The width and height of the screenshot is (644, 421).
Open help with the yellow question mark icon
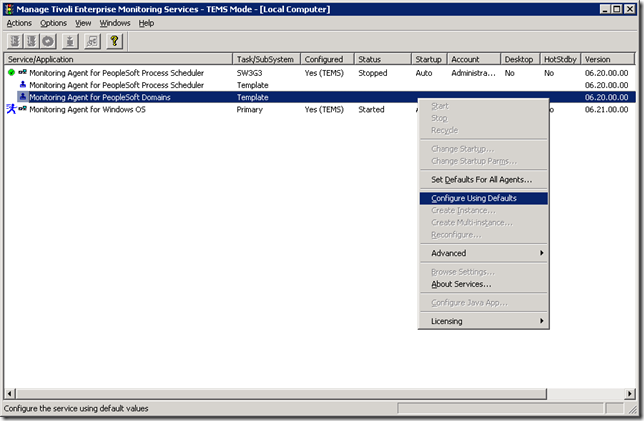point(115,41)
